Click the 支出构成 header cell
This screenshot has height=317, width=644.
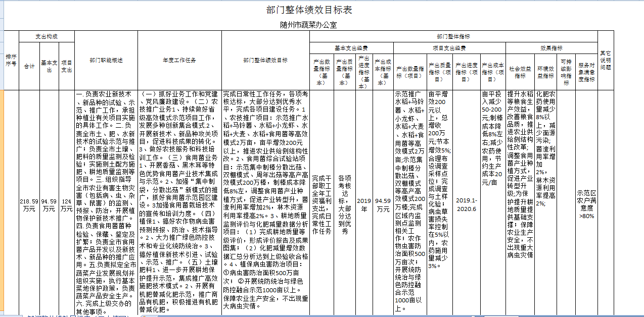pos(47,36)
